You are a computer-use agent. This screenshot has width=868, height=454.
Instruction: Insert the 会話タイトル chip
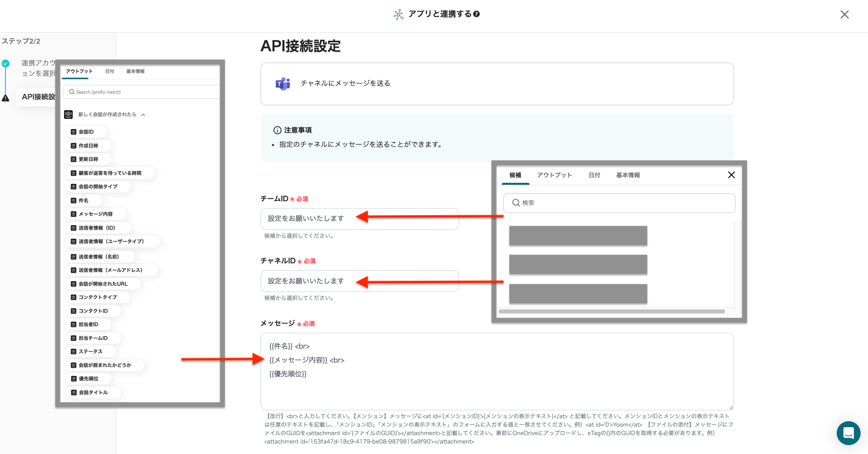(93, 392)
